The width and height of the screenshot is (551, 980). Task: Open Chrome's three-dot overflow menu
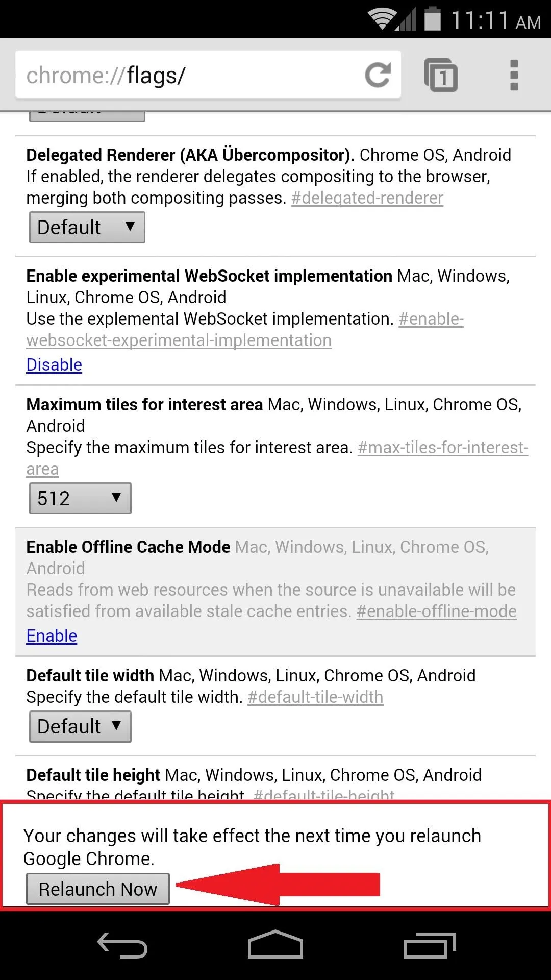point(514,75)
